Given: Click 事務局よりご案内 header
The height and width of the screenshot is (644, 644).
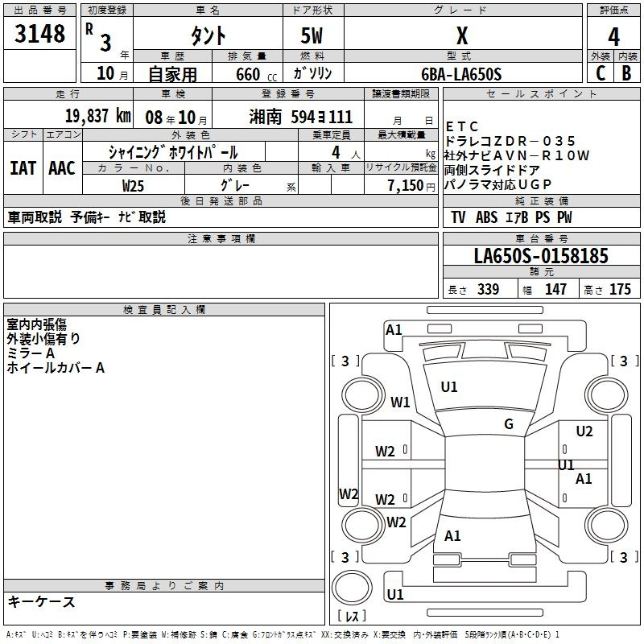Looking at the screenshot, I should click(164, 586).
